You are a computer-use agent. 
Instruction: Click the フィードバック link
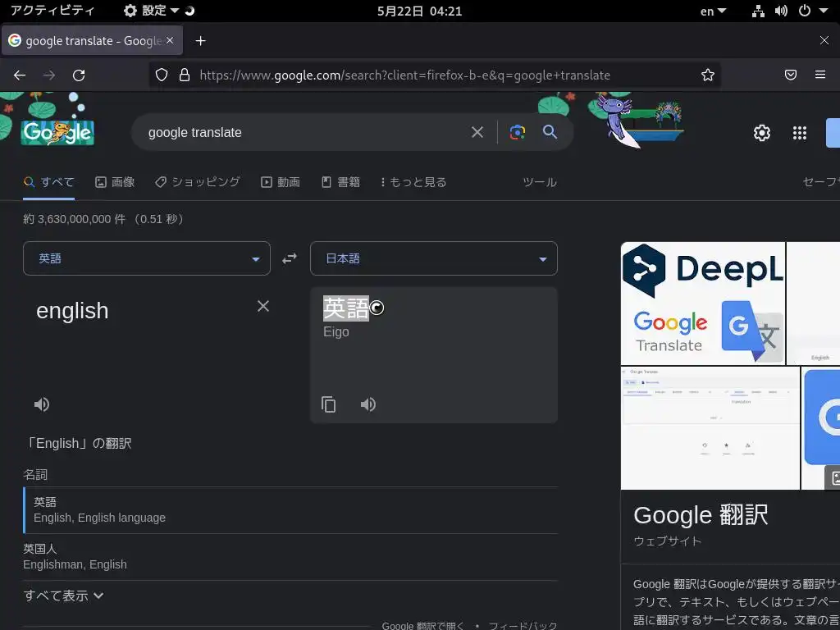(x=523, y=626)
